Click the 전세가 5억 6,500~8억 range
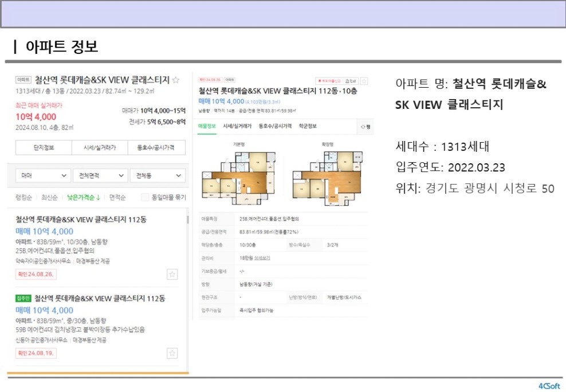Viewport: 566px width, 392px height. (x=158, y=122)
